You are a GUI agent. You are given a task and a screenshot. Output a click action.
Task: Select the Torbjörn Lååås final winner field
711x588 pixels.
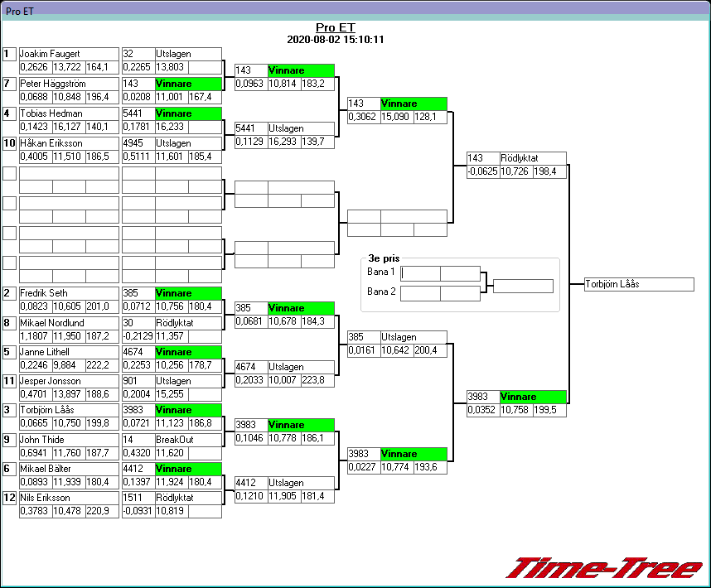pyautogui.click(x=638, y=284)
